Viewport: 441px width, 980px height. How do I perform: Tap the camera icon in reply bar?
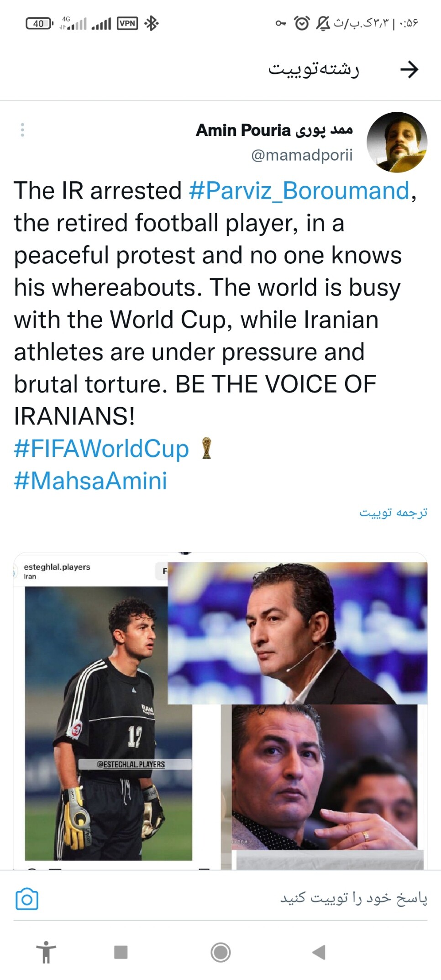27,899
